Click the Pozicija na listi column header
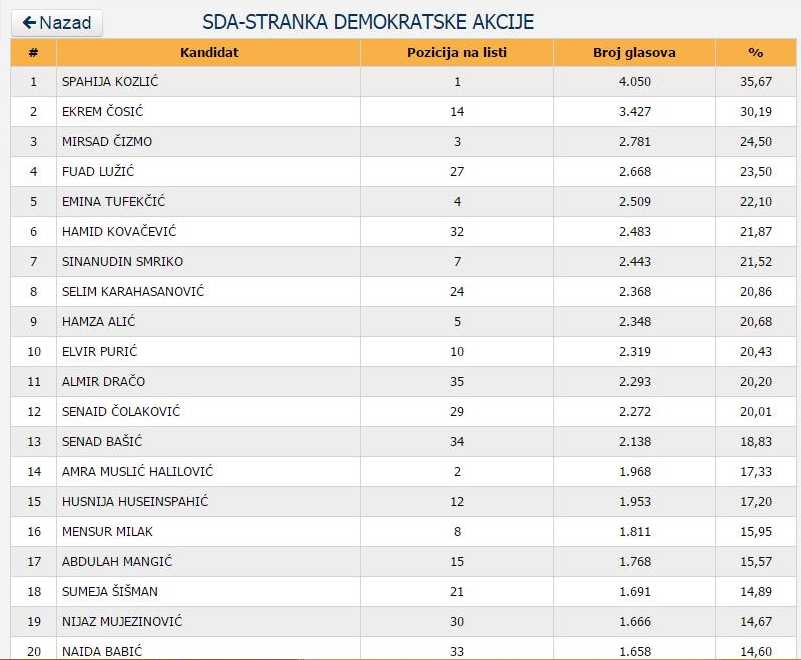 [457, 52]
